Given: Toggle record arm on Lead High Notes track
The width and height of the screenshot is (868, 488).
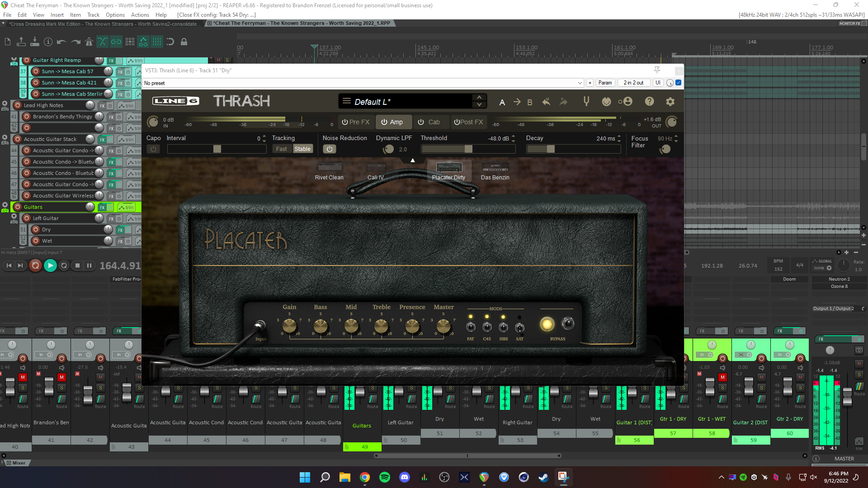Looking at the screenshot, I should coord(18,105).
